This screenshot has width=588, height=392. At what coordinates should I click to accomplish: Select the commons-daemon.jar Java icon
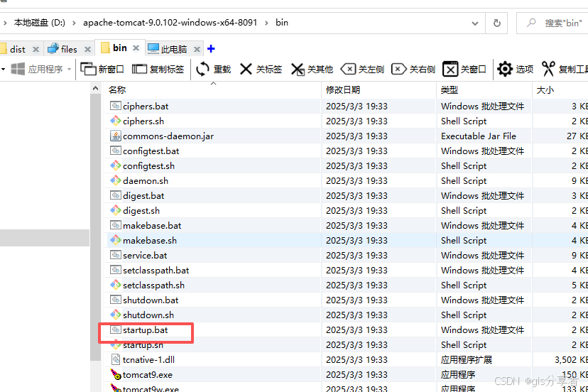(116, 136)
